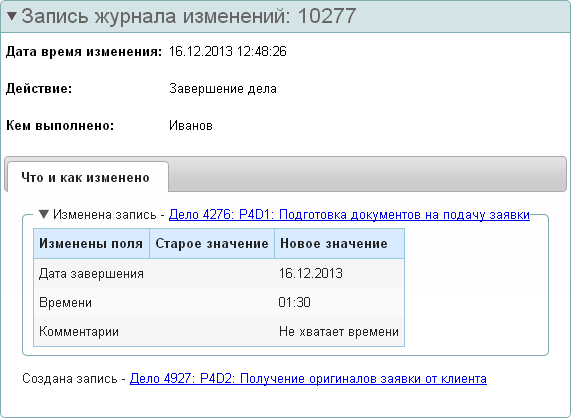Click 'Старое значение' column header
The height and width of the screenshot is (418, 571).
212,244
